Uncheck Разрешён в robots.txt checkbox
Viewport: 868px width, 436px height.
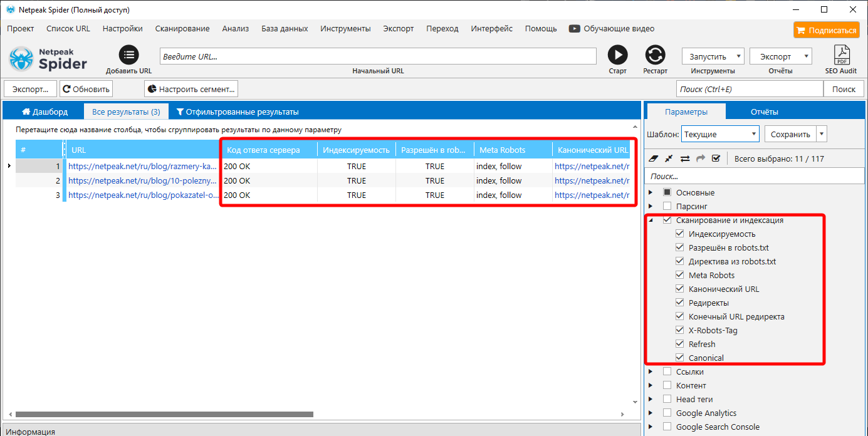coord(680,247)
